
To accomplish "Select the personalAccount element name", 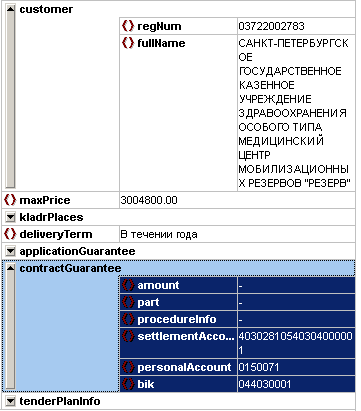I will click(x=184, y=367).
